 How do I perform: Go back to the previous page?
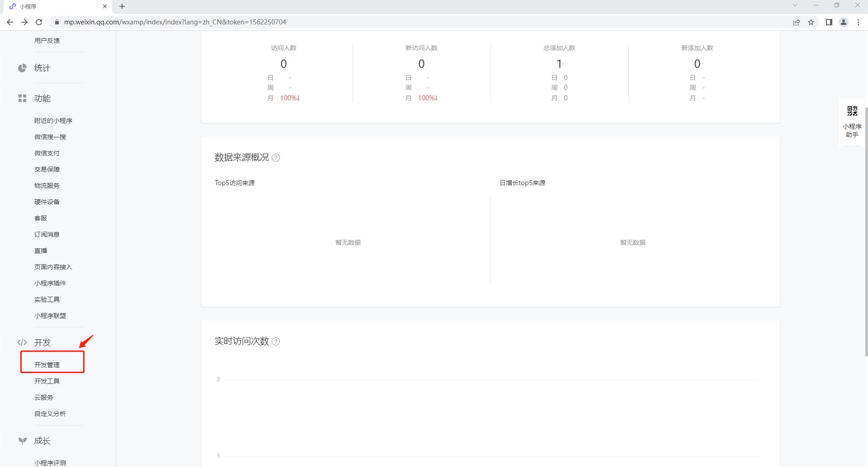[10, 22]
